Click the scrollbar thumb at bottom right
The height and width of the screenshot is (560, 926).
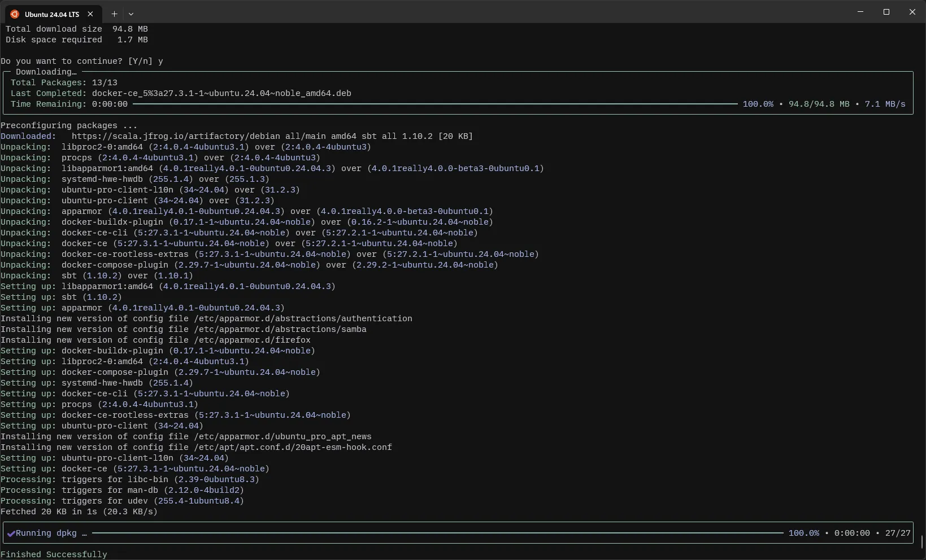[x=922, y=542]
